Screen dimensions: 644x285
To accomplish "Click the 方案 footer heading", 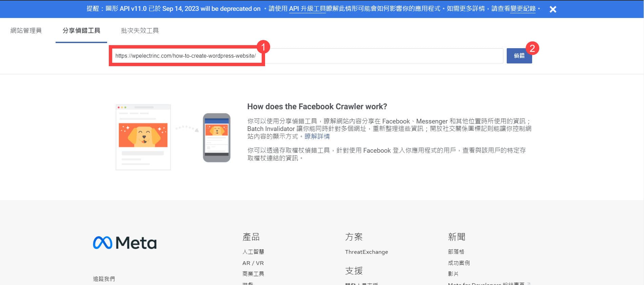I will coord(354,237).
